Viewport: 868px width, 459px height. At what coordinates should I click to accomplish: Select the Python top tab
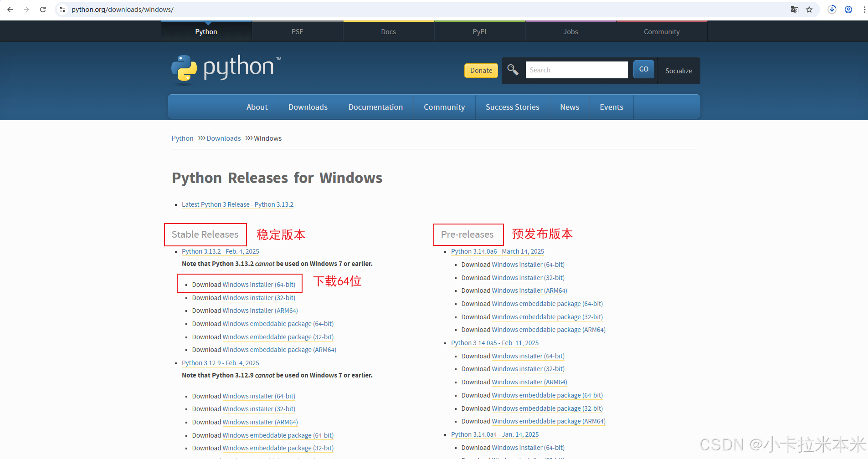click(206, 31)
